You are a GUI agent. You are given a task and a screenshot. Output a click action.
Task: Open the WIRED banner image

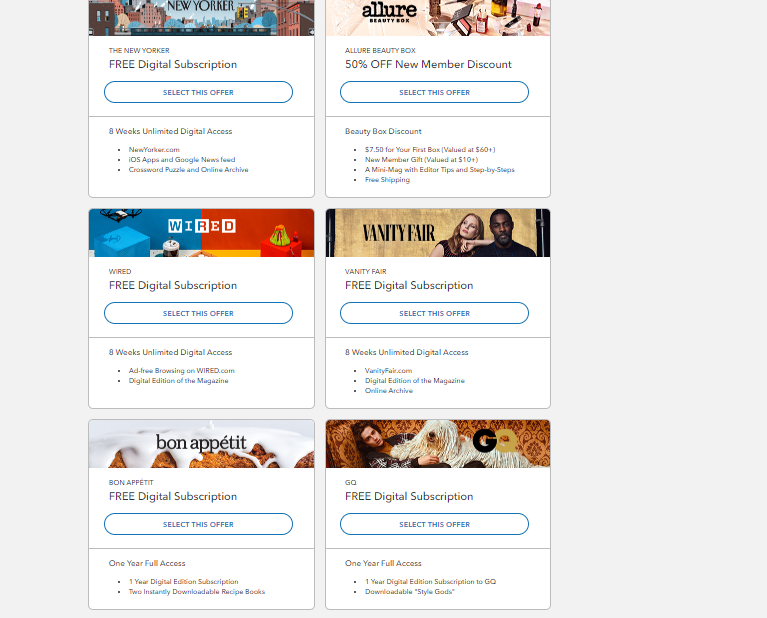202,233
